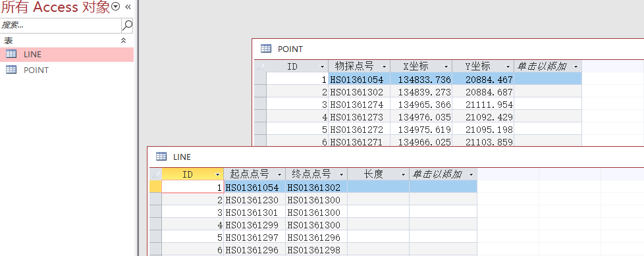644x256 pixels.
Task: Click Y value 21095.198
Action: (x=483, y=130)
